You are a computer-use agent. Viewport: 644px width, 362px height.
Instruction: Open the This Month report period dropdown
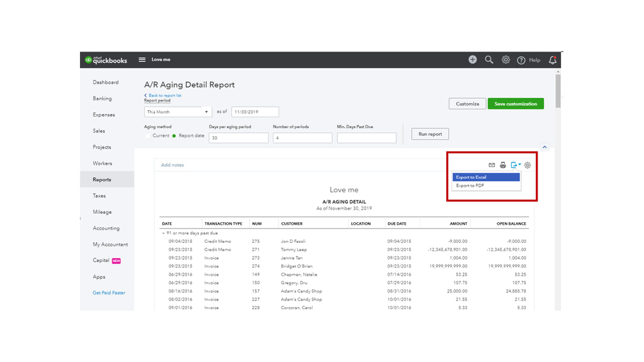pyautogui.click(x=177, y=112)
